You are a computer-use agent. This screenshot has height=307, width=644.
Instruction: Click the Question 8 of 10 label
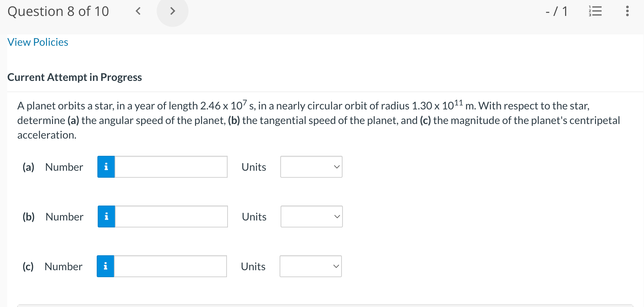point(58,11)
